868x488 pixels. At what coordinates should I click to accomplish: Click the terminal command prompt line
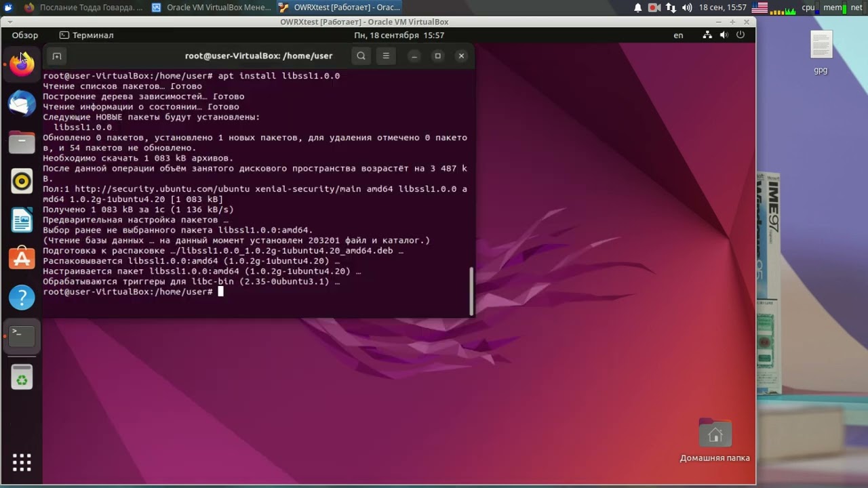(133, 291)
